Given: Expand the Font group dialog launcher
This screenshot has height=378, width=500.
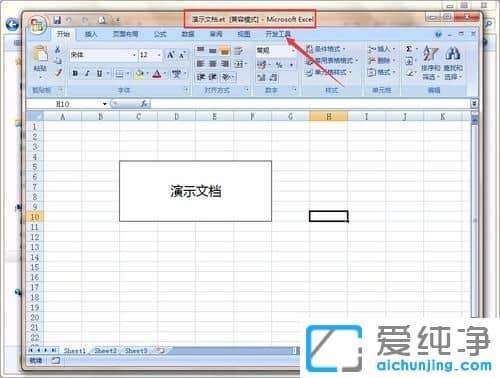Looking at the screenshot, I should click(186, 90).
